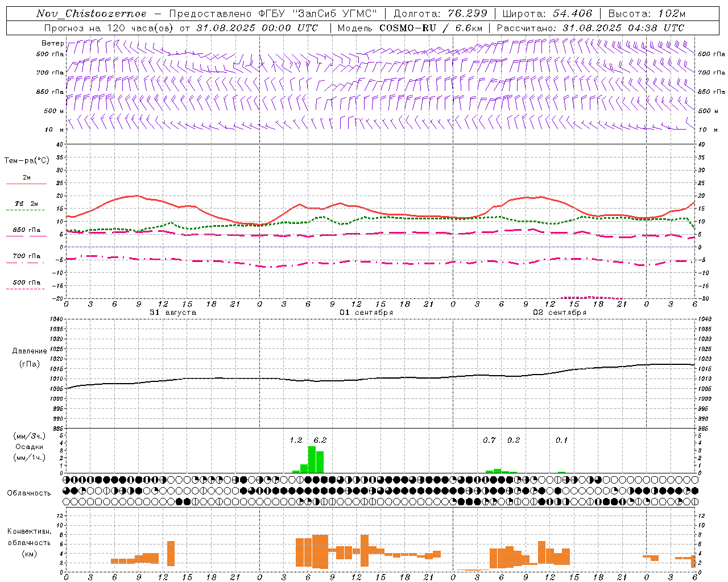Click the Тем-ра(°C) axis label

tap(27, 161)
